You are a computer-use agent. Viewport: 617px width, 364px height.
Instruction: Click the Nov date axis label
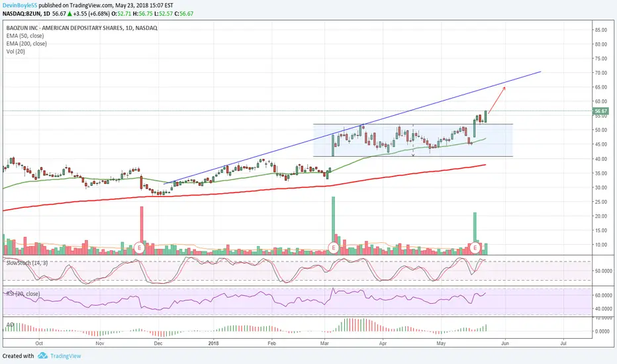pos(100,343)
